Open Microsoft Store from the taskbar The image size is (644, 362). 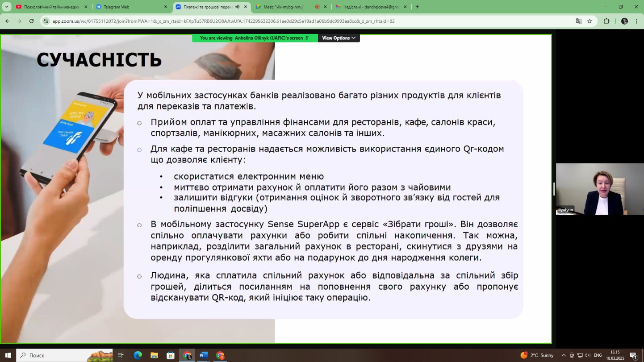click(x=171, y=355)
